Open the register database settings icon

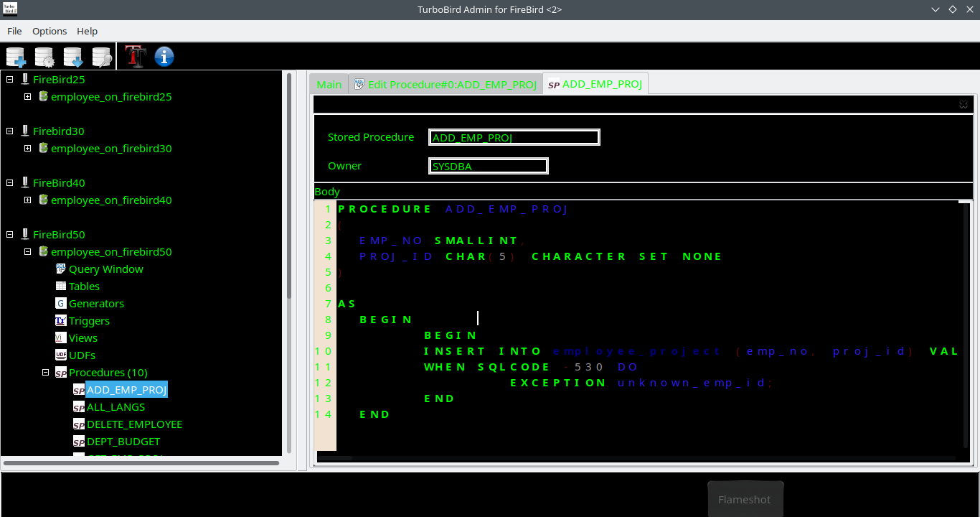[44, 56]
